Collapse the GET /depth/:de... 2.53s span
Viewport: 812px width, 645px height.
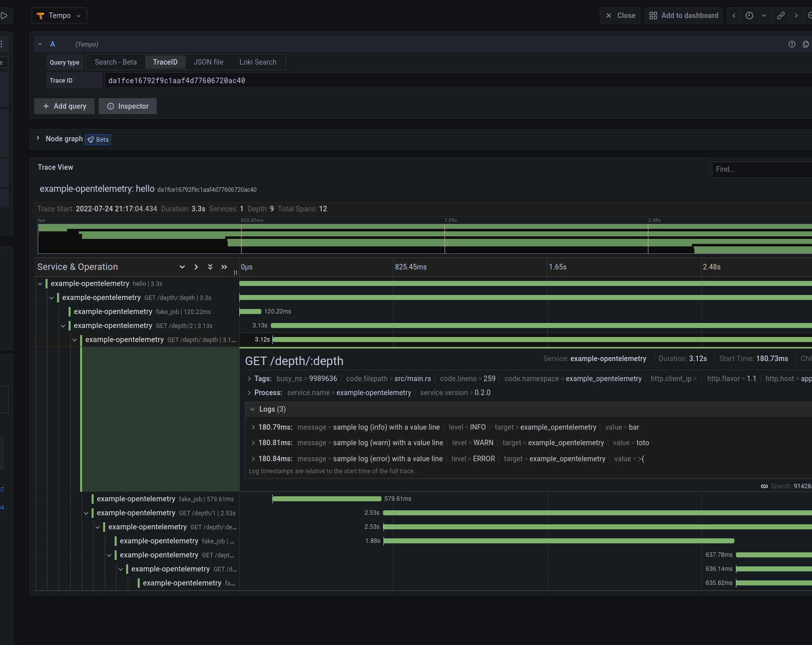[98, 527]
